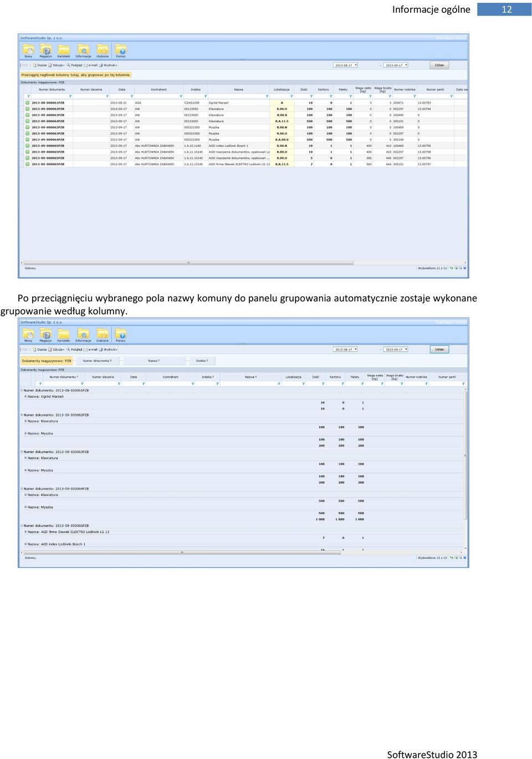Click Data column header in upper grid
Viewport: 532px width, 759px height.
pos(122,89)
